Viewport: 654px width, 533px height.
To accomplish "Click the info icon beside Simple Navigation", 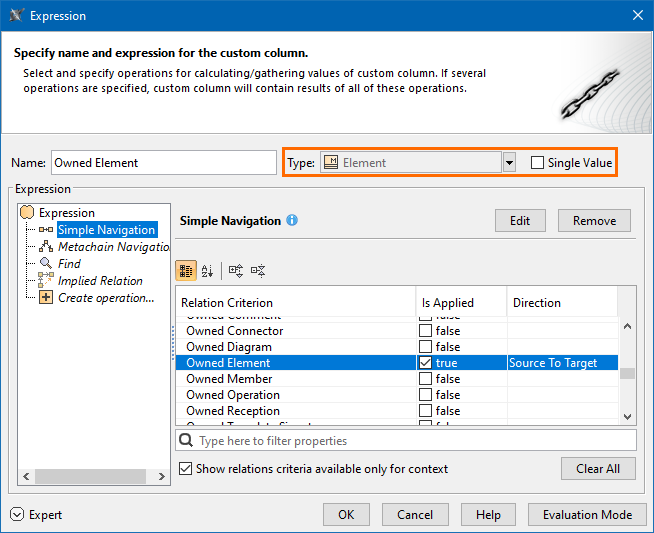I will [292, 220].
